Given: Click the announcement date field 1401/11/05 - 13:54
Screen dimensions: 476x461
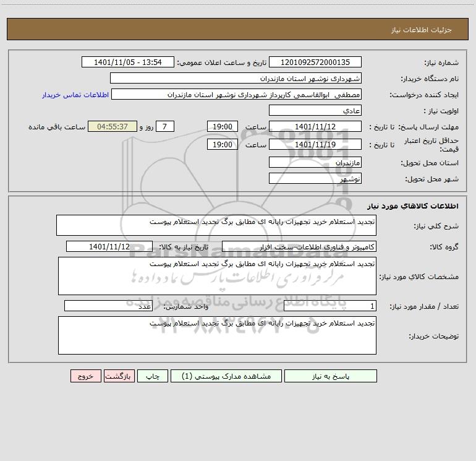Looking at the screenshot, I should [x=128, y=62].
